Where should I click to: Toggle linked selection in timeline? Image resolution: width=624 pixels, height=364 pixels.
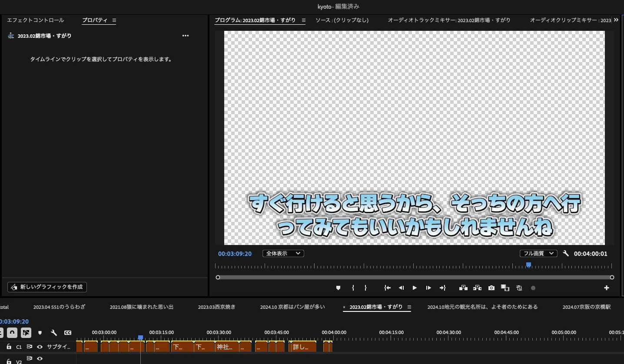(x=26, y=333)
